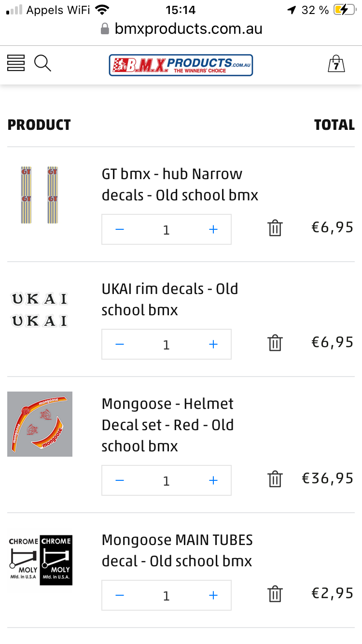The width and height of the screenshot is (362, 644).
Task: Open the hamburger menu icon
Action: pyautogui.click(x=16, y=63)
